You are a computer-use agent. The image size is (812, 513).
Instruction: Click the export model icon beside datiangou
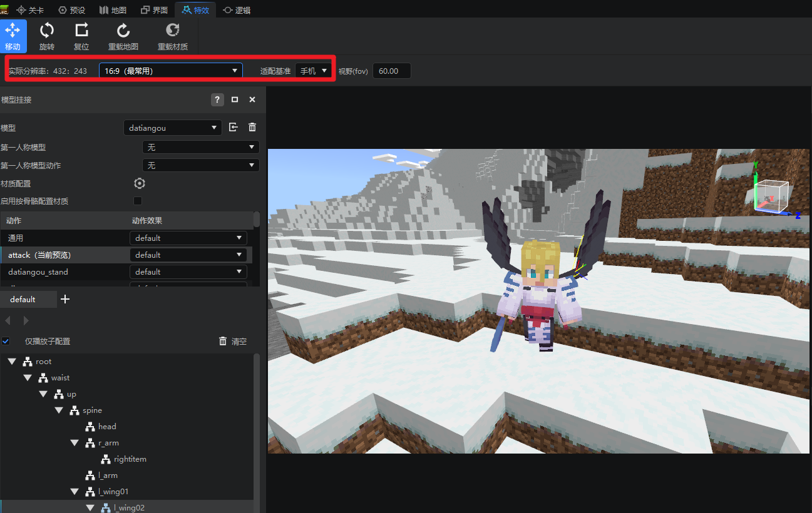tap(234, 128)
